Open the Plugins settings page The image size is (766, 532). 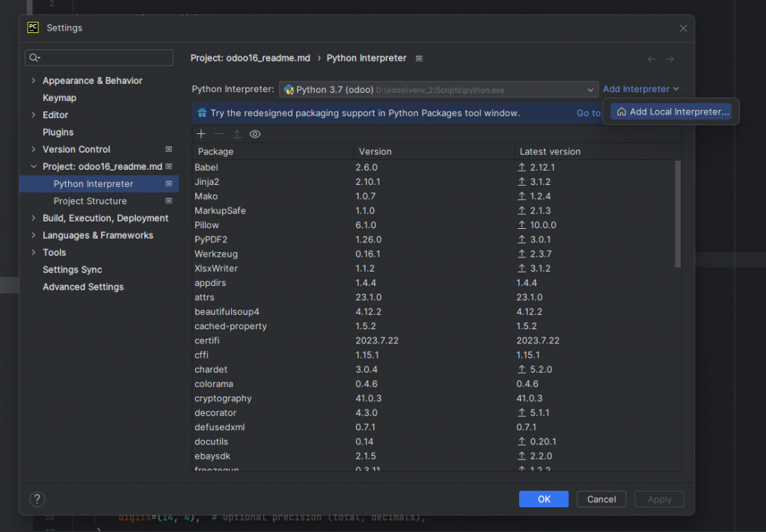(58, 132)
